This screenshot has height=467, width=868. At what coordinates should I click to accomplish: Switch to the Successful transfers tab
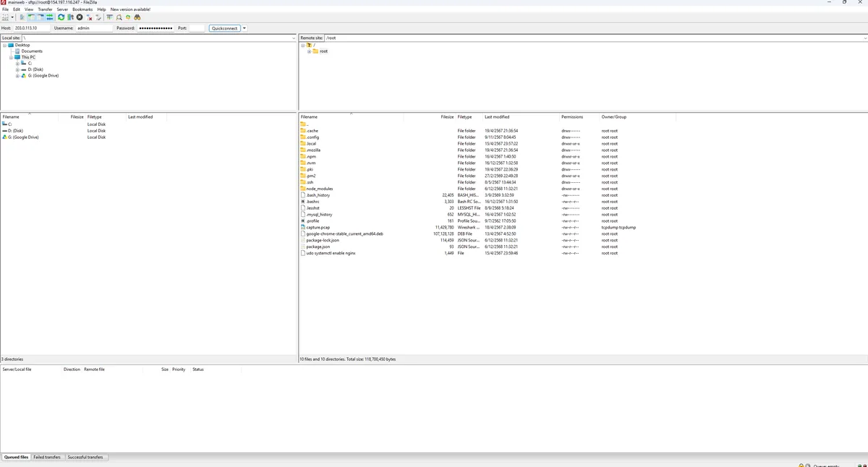[86, 457]
